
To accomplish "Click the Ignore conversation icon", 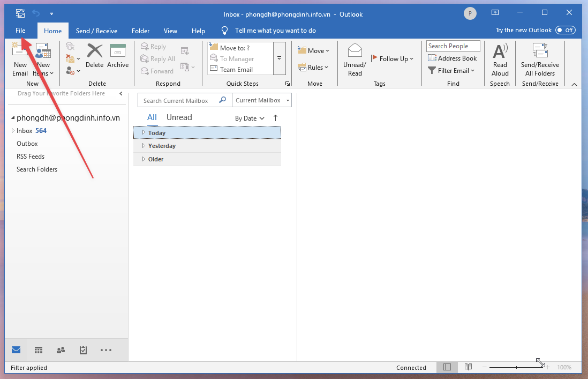I will click(70, 46).
